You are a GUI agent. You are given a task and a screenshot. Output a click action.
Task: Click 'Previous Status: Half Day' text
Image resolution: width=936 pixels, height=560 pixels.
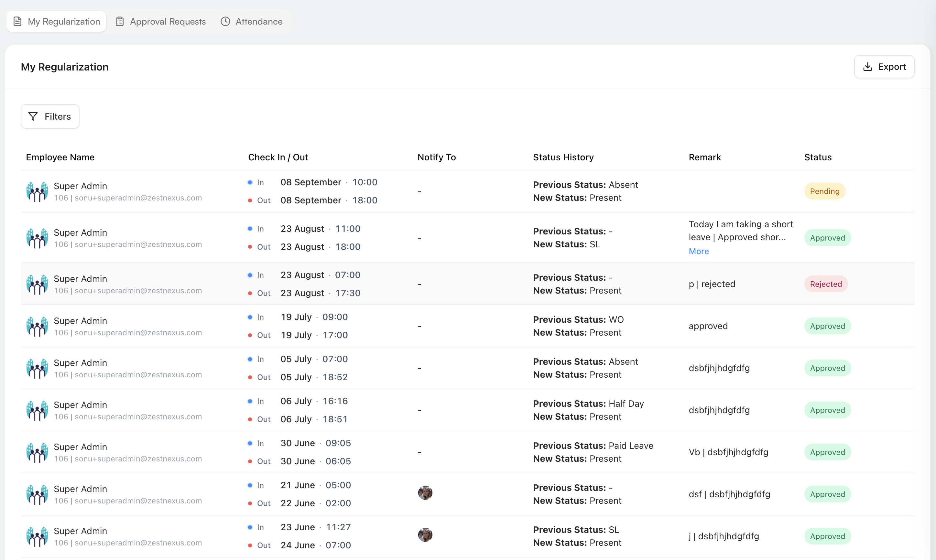click(x=588, y=404)
